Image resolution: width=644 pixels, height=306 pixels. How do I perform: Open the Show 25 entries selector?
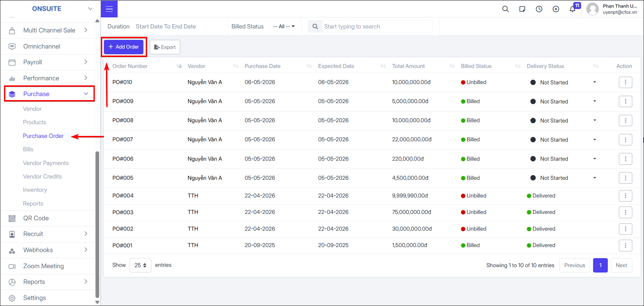click(x=140, y=265)
